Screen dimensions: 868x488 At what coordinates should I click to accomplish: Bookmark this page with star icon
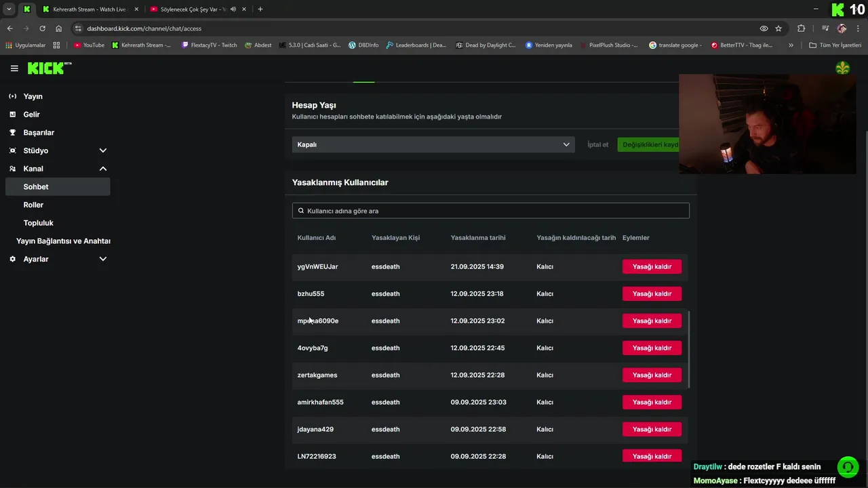point(778,28)
